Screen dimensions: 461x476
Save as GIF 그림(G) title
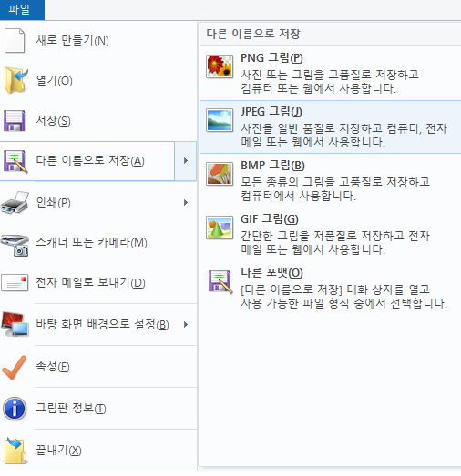(270, 218)
